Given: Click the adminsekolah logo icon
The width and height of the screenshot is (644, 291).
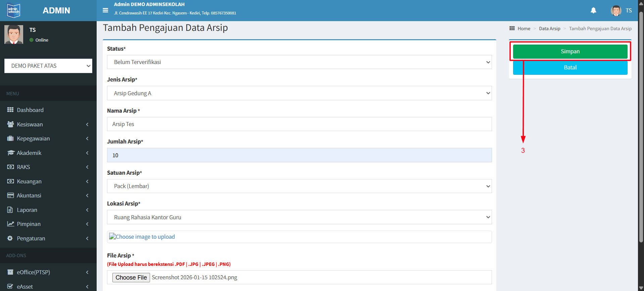Looking at the screenshot, I should tap(14, 10).
